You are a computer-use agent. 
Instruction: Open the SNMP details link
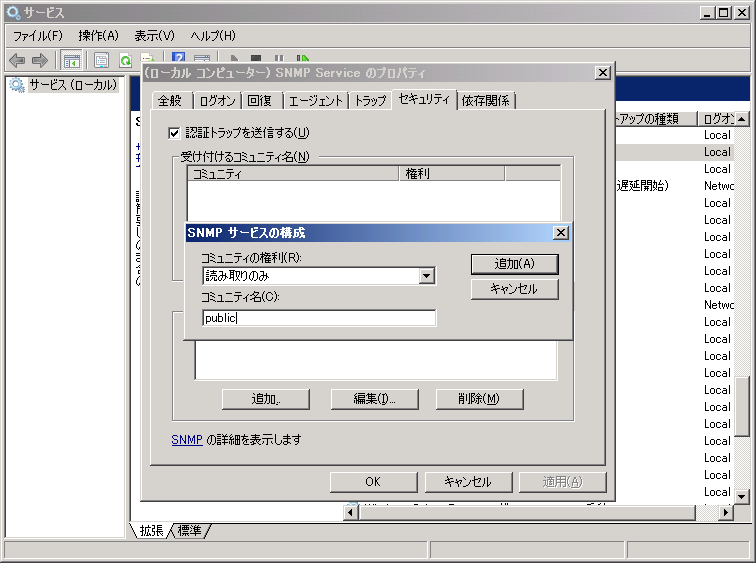[x=187, y=440]
